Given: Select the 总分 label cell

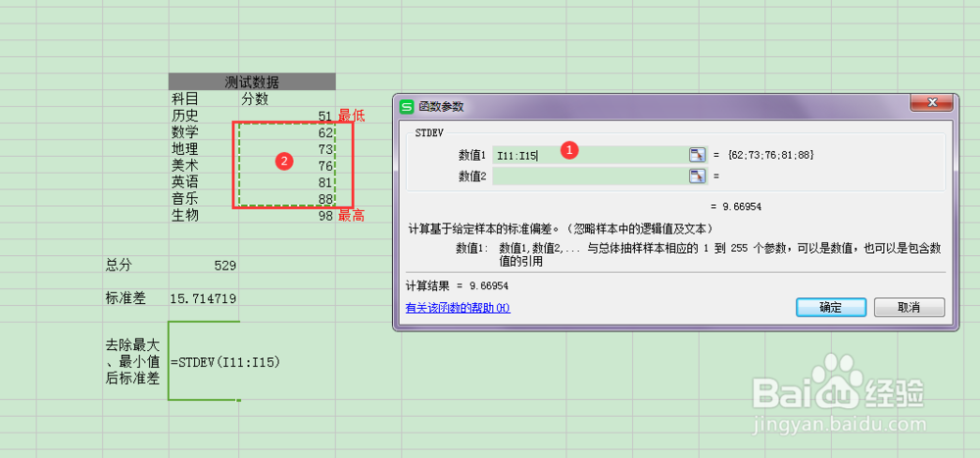Looking at the screenshot, I should point(135,266).
